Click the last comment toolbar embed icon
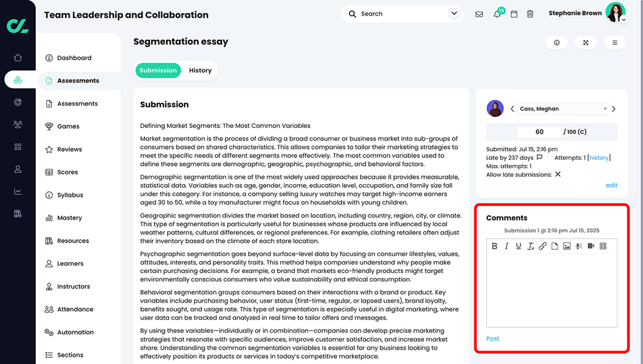This screenshot has width=643, height=364. [x=603, y=246]
